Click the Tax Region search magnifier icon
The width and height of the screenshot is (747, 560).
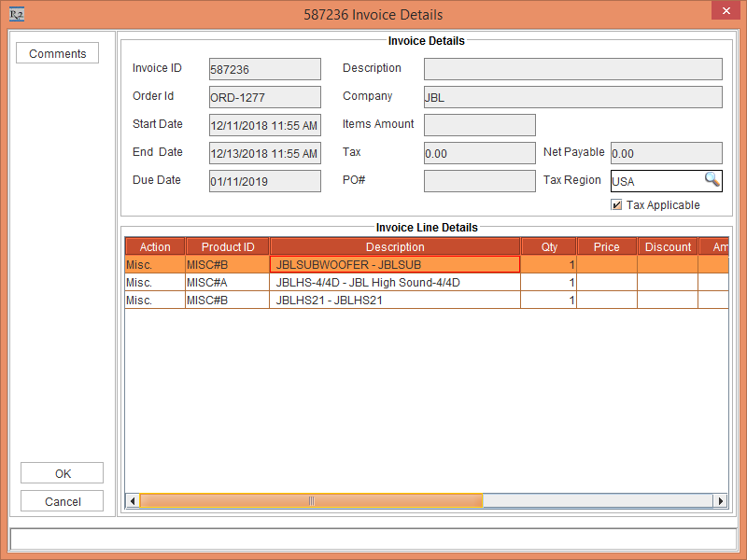pyautogui.click(x=712, y=180)
